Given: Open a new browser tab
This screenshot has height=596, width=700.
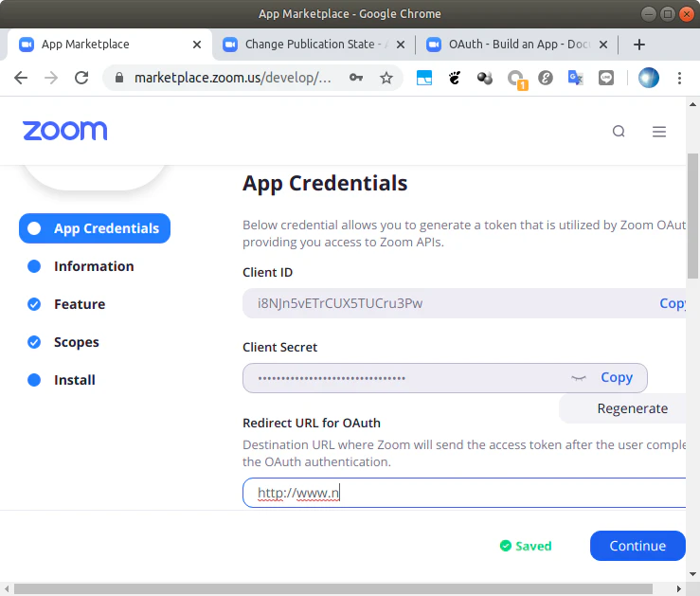Looking at the screenshot, I should point(639,45).
